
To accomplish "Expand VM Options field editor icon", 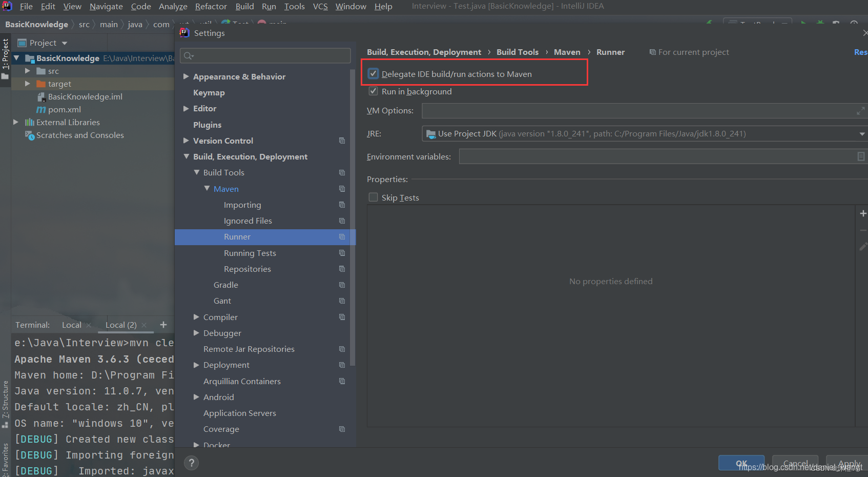I will (x=860, y=111).
